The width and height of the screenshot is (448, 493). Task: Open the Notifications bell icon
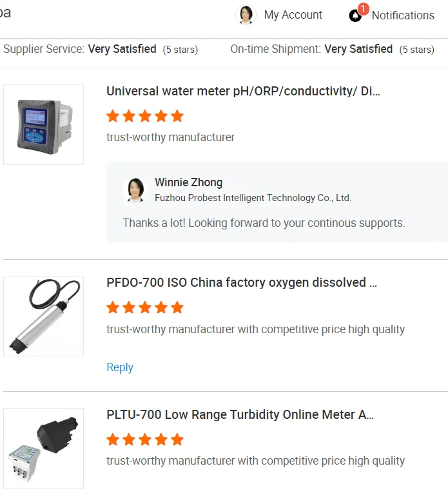[355, 16]
